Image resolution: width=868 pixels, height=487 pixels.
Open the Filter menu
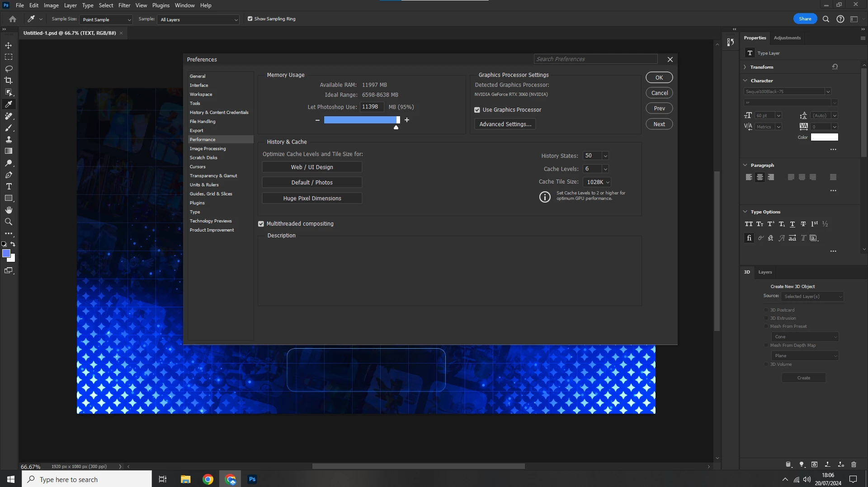click(x=124, y=5)
